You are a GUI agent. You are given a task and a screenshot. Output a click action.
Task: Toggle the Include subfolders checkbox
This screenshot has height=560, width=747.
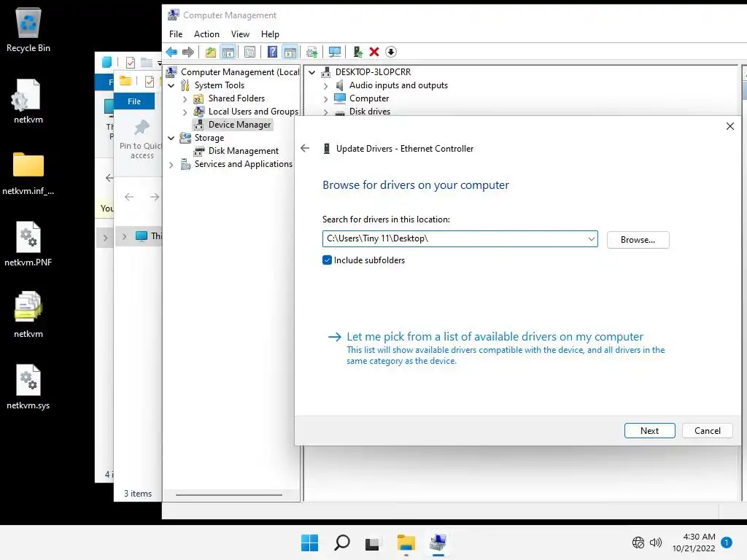click(x=327, y=260)
